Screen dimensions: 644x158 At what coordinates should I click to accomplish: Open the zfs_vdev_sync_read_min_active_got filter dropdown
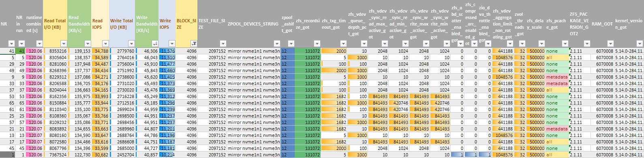(405, 43)
